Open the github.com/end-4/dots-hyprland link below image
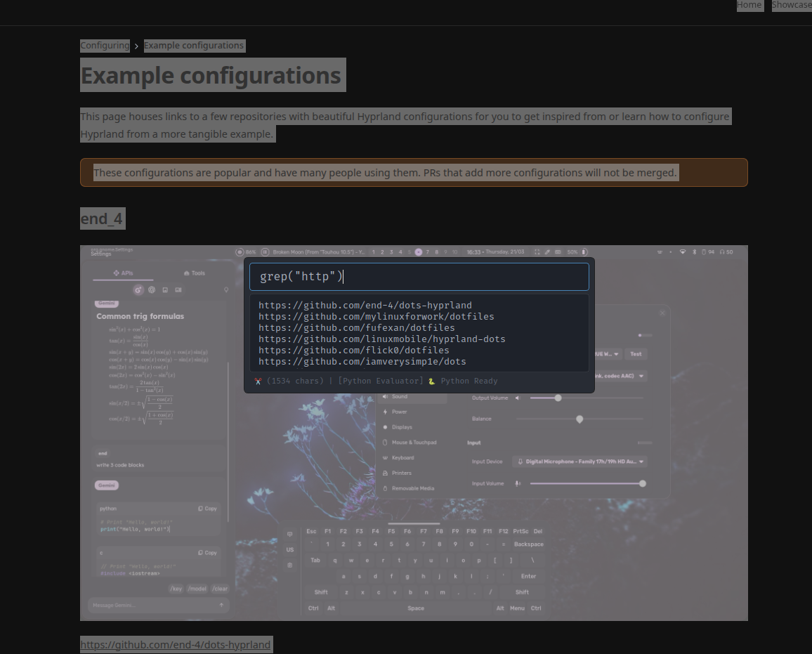 click(176, 645)
